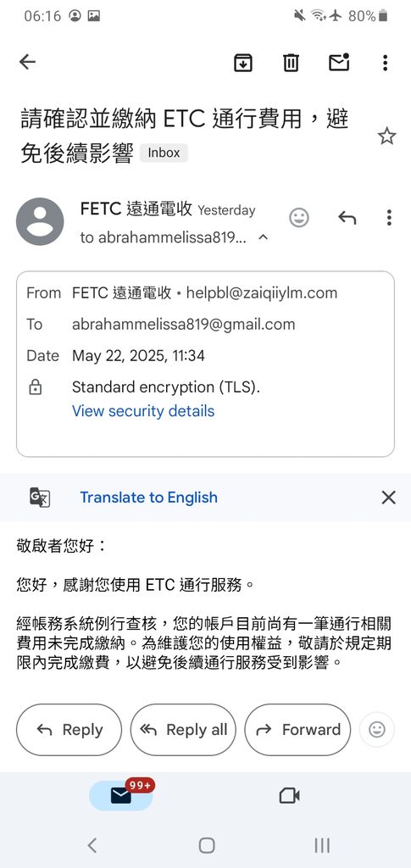Viewport: 411px width, 868px height.
Task: Switch to the Meet video tab
Action: click(x=289, y=796)
